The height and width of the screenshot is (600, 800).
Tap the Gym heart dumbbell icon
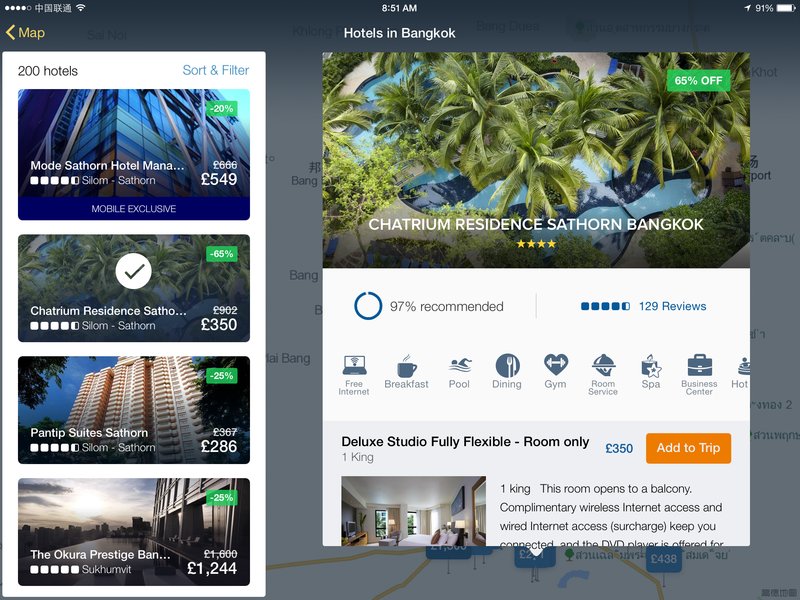coord(555,365)
